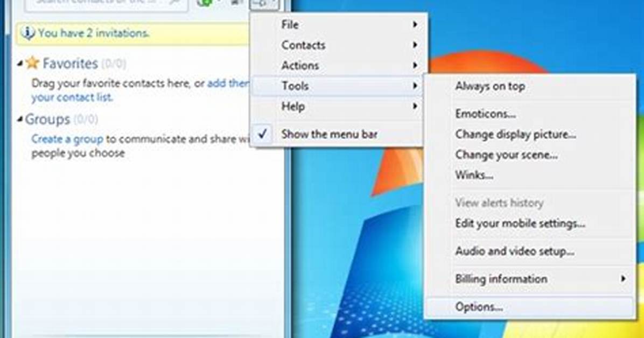Screen dimensions: 644x338
Task: Click the 'add them' link in Favorites
Action: pos(228,83)
